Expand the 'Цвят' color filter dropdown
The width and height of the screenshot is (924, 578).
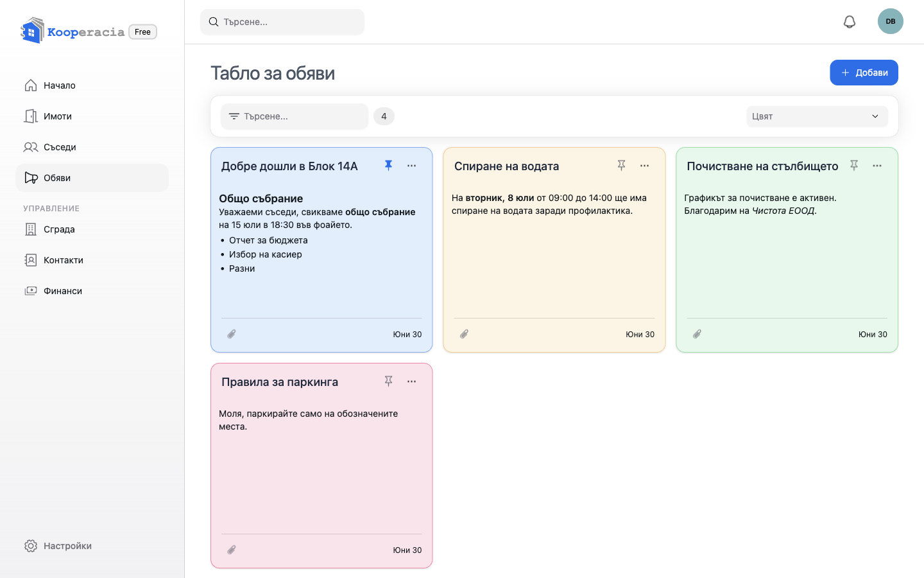tap(817, 116)
